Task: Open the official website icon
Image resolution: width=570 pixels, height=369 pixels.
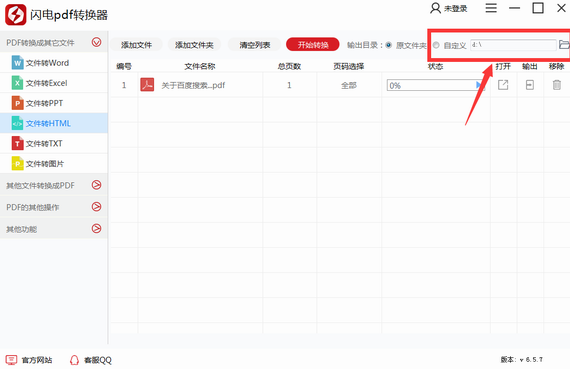Action: [11, 360]
